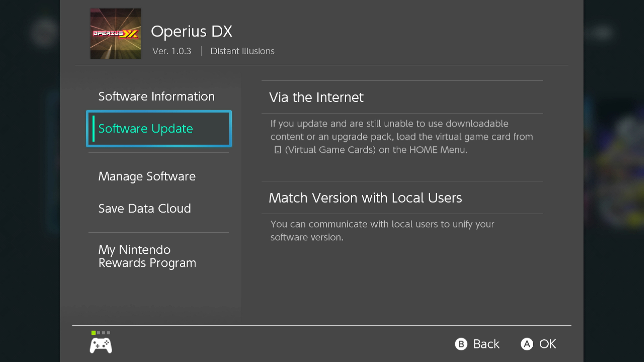
Task: Go to Save Data Cloud
Action: 145,208
